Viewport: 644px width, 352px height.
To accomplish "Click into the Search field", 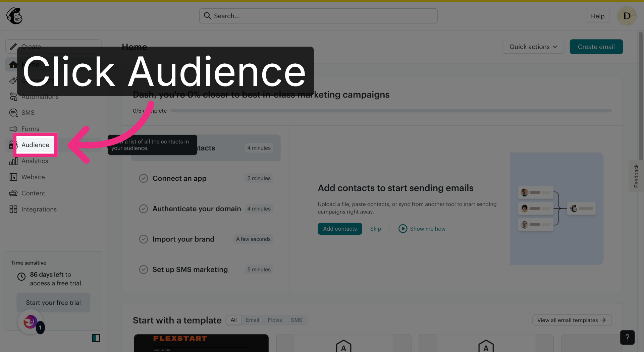I will point(318,16).
